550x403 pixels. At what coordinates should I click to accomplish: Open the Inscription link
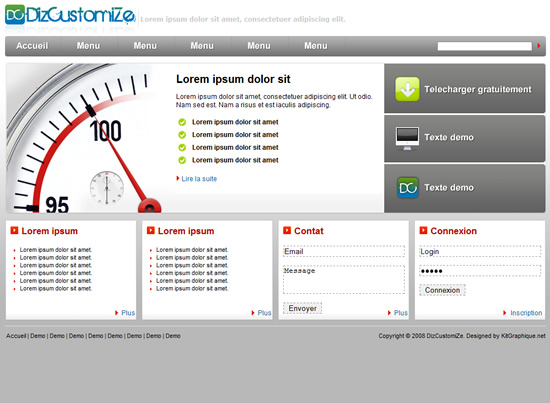tap(526, 313)
